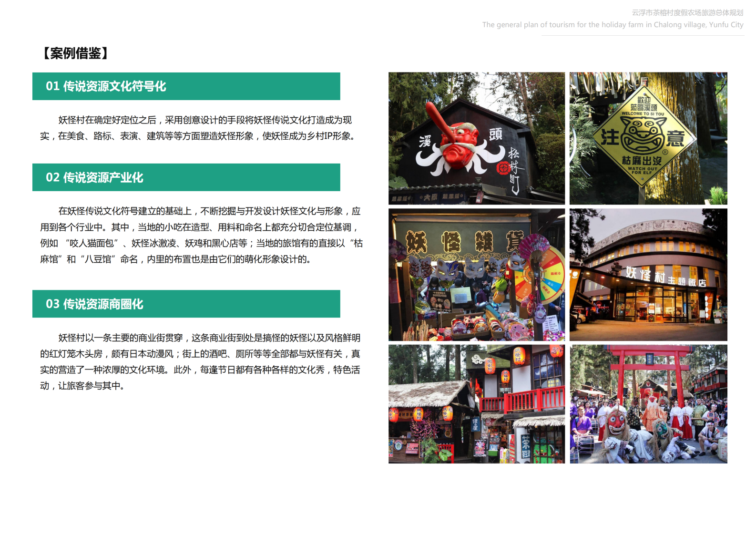Viewport: 756px width, 535px height.
Task: Click the line containing "咬人猫面包"
Action: click(x=201, y=243)
